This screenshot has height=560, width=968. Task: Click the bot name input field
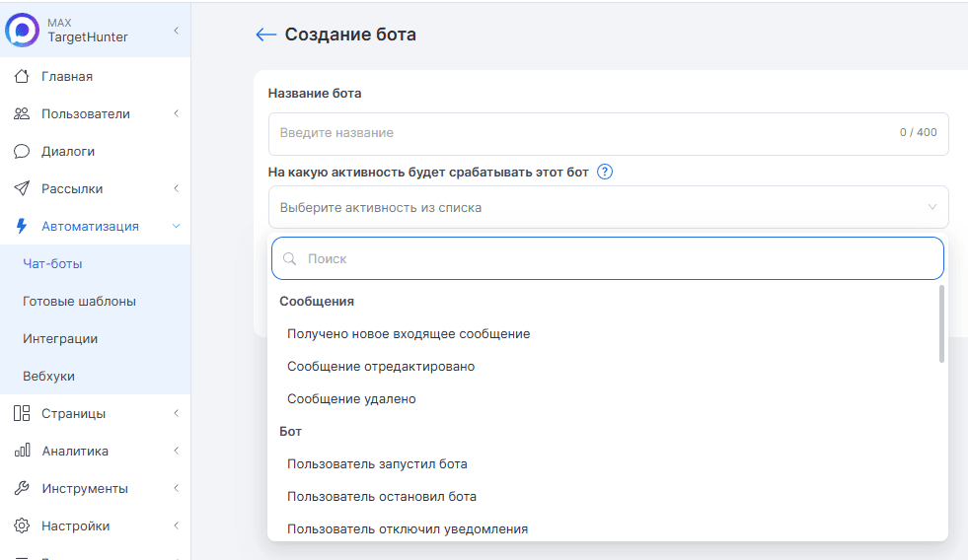click(x=582, y=133)
